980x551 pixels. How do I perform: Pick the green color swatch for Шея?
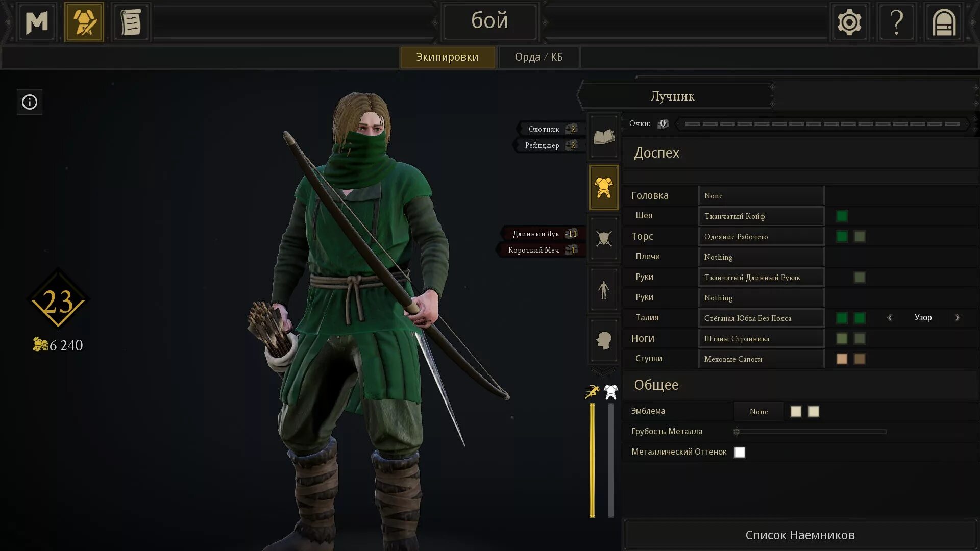842,216
